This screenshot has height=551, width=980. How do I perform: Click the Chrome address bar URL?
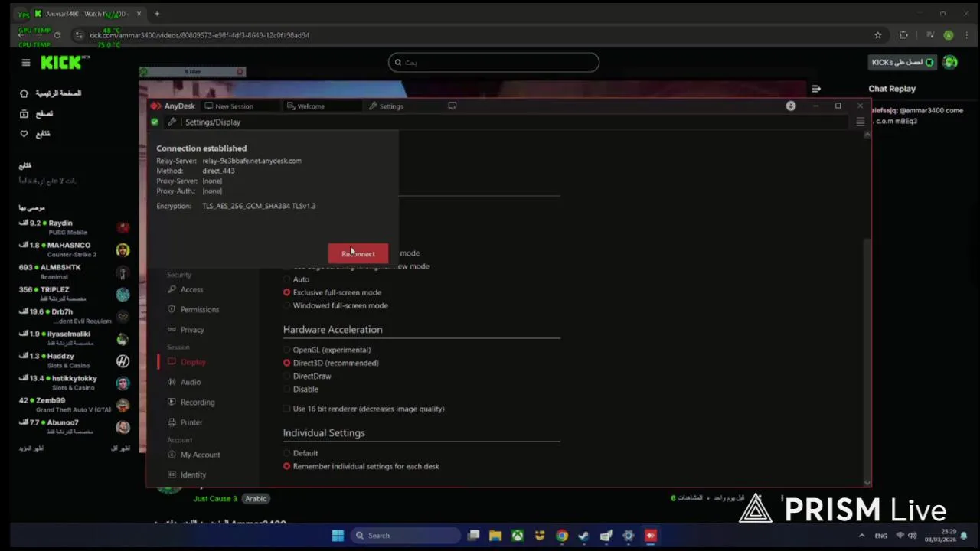point(199,35)
